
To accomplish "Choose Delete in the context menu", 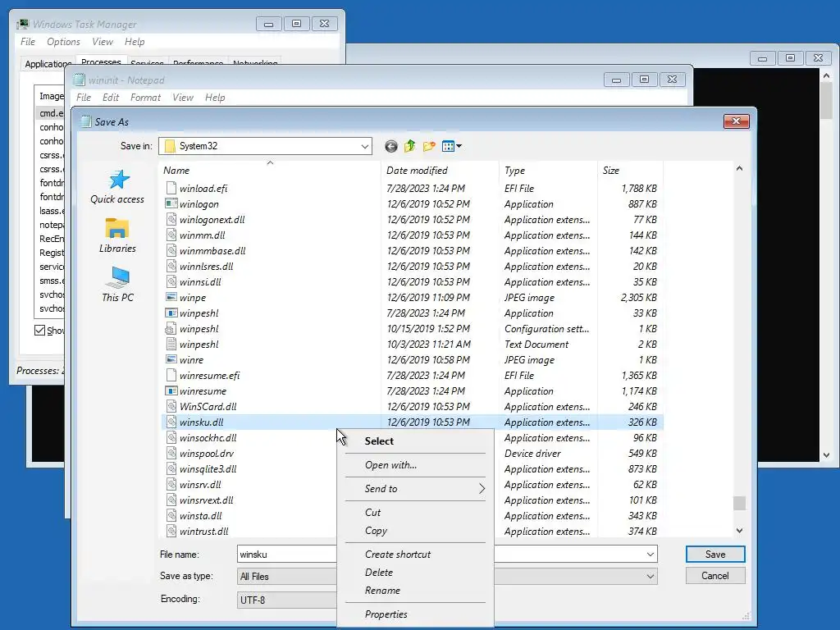I will coord(415,572).
